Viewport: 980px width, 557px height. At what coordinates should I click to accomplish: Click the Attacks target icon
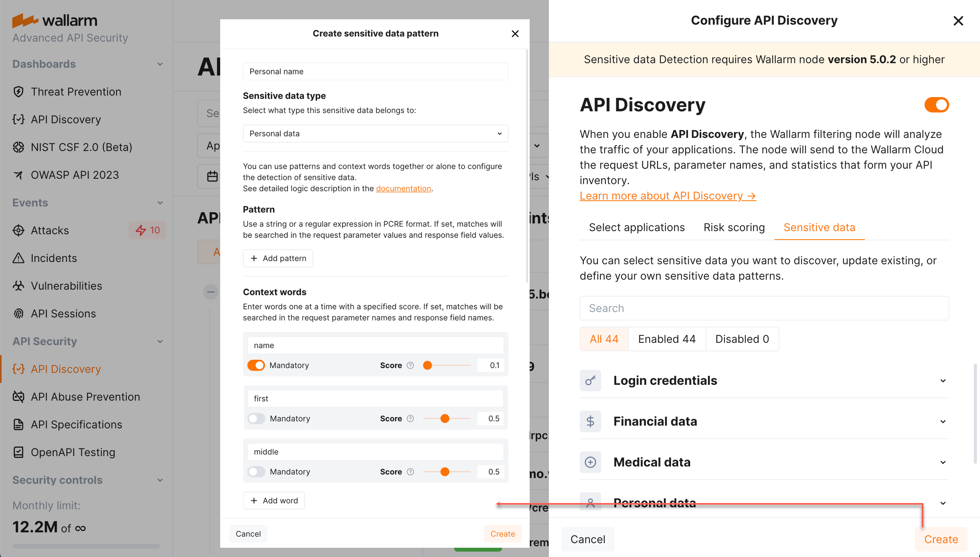(18, 230)
